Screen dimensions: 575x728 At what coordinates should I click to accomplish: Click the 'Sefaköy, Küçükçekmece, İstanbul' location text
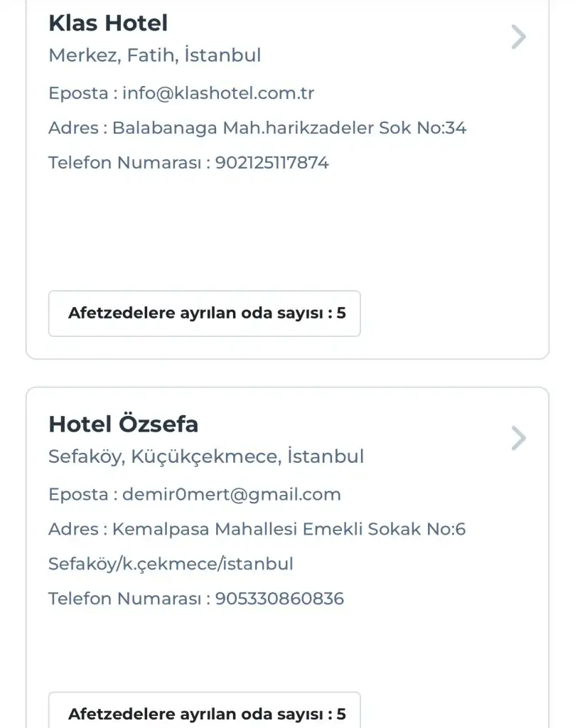tap(206, 456)
